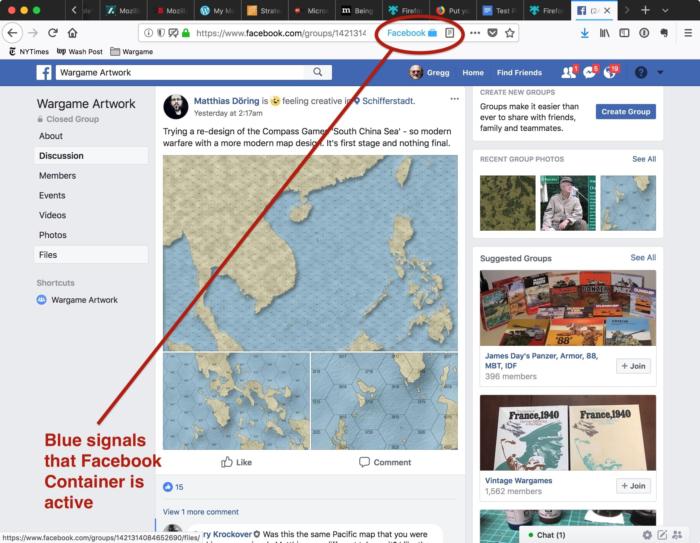Toggle reader view icon
The height and width of the screenshot is (543, 700).
[450, 33]
